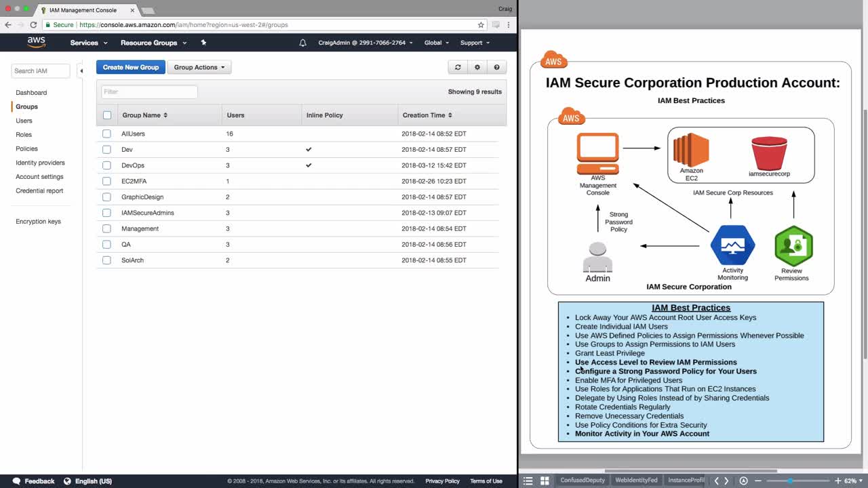Go to next sheet in viewer
868x488 pixels.
(726, 481)
